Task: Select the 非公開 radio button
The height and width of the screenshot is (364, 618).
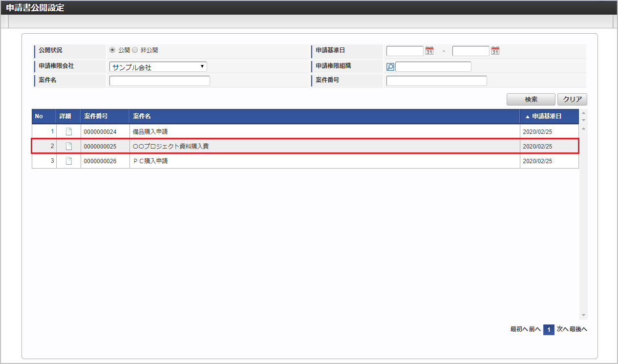Action: 135,50
